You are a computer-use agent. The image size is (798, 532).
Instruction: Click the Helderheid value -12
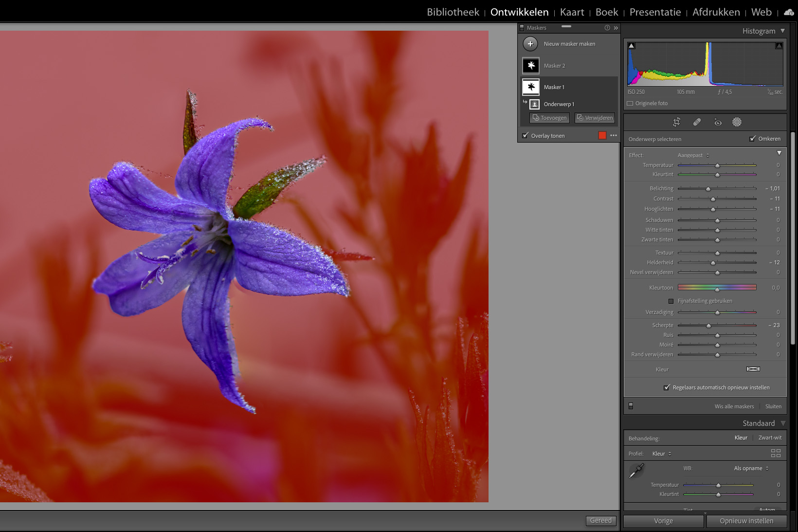[775, 262]
